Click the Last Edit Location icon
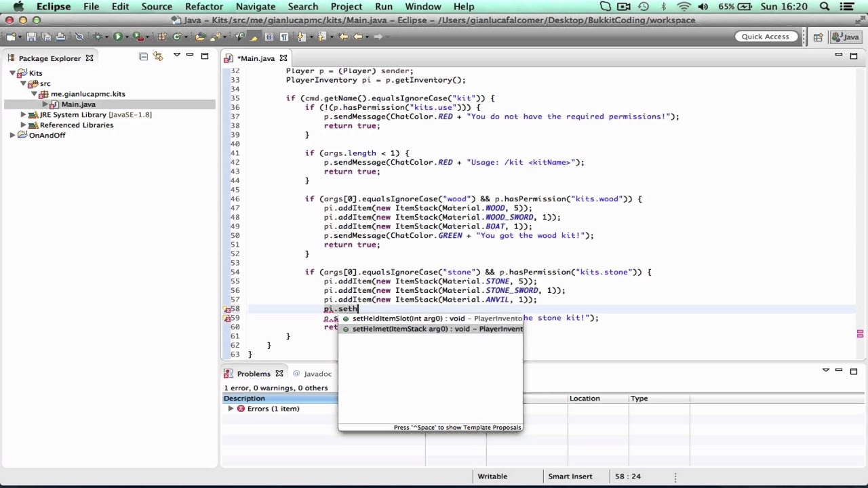The height and width of the screenshot is (488, 868). pyautogui.click(x=343, y=37)
